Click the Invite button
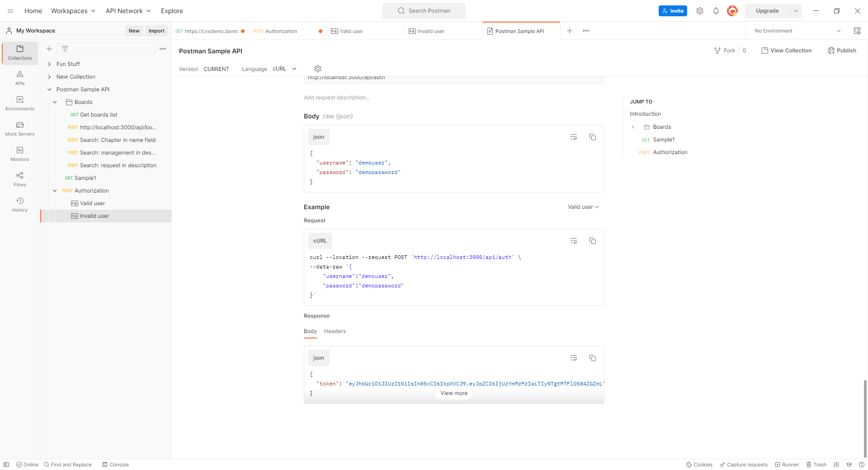Image resolution: width=868 pixels, height=470 pixels. pyautogui.click(x=673, y=11)
